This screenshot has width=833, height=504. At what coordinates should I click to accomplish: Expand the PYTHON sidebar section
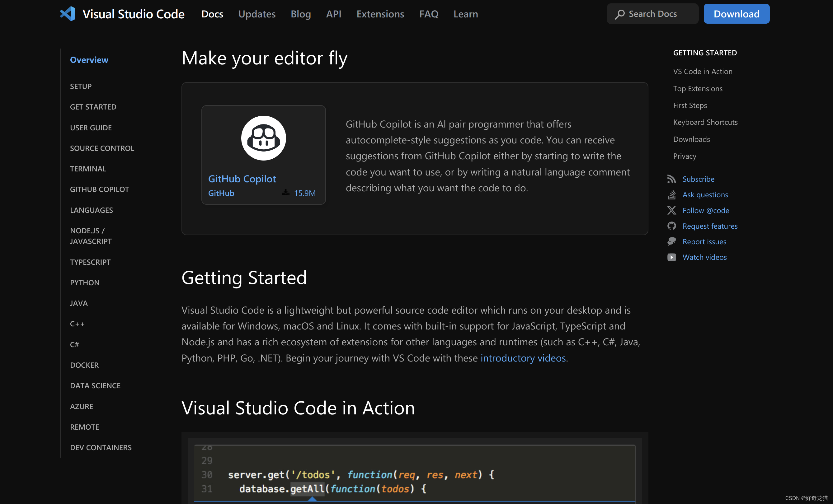click(85, 283)
